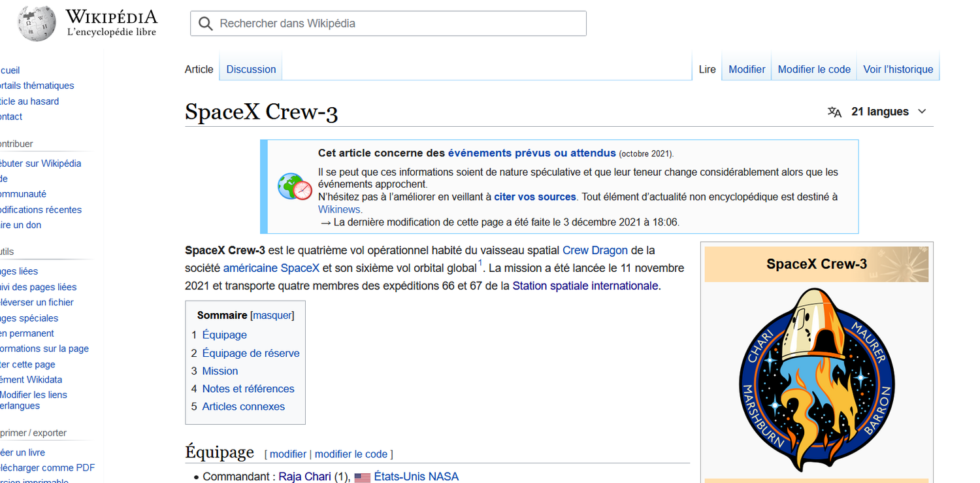Open the Wikinews link
Image resolution: width=980 pixels, height=483 pixels.
[x=339, y=209]
